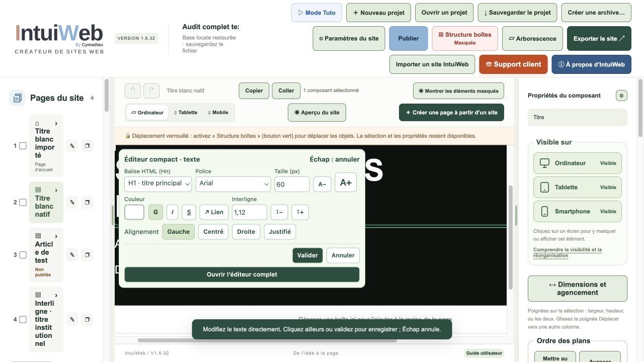Check the page 2 checkbox

coord(23,202)
